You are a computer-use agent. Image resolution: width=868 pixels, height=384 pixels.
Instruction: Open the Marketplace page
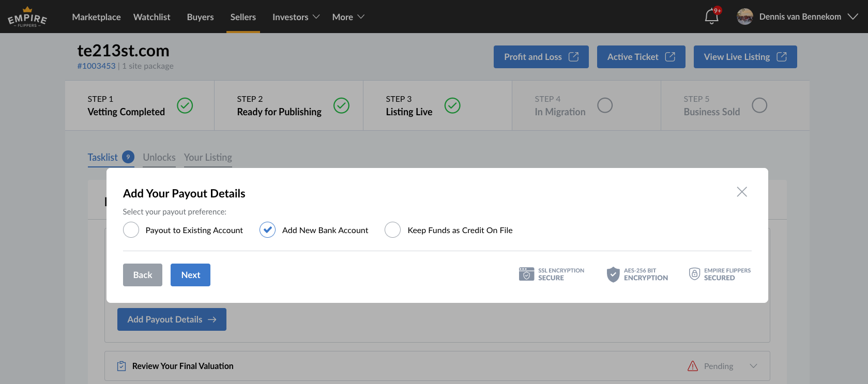(x=96, y=17)
